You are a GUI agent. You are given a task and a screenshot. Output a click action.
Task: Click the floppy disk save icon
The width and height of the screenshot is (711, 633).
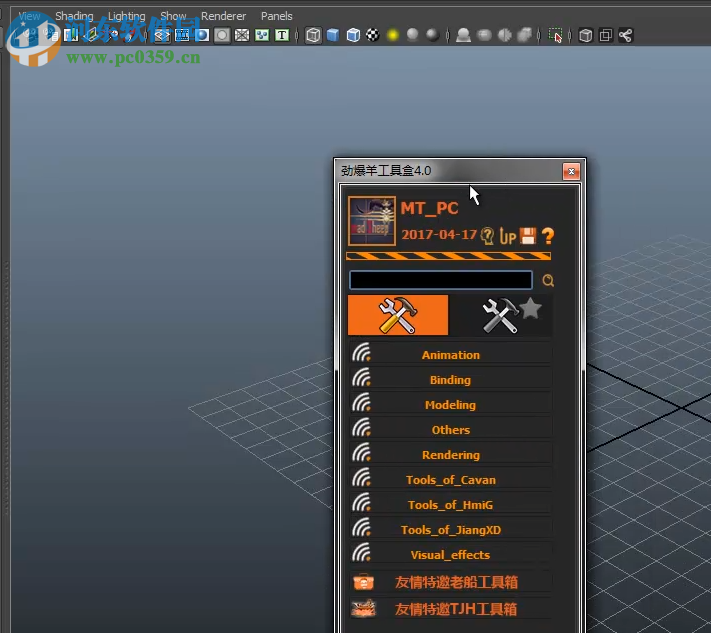[528, 236]
